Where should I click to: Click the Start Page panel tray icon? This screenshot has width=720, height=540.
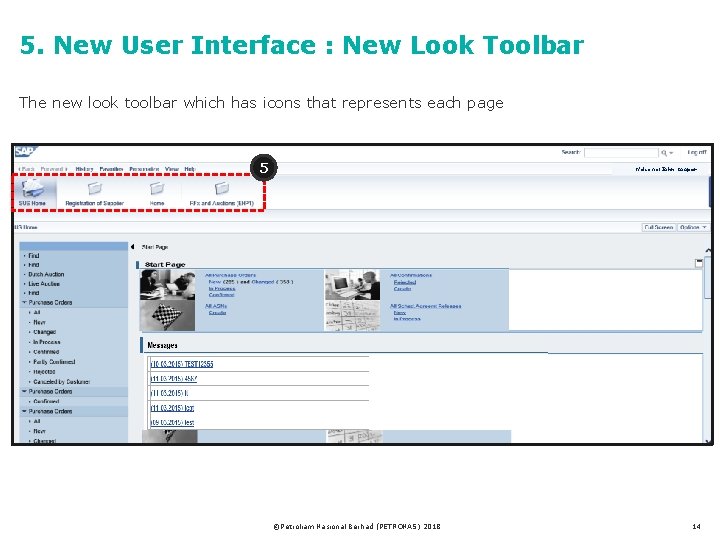click(x=699, y=263)
